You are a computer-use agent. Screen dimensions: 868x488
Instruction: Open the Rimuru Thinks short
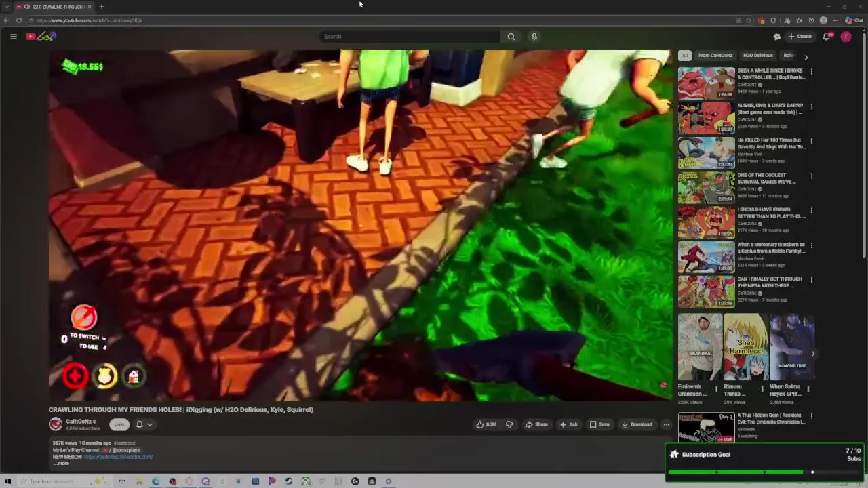pos(746,347)
